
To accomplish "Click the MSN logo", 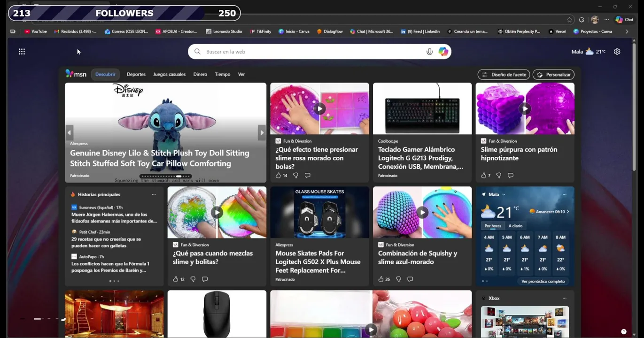I will point(76,74).
